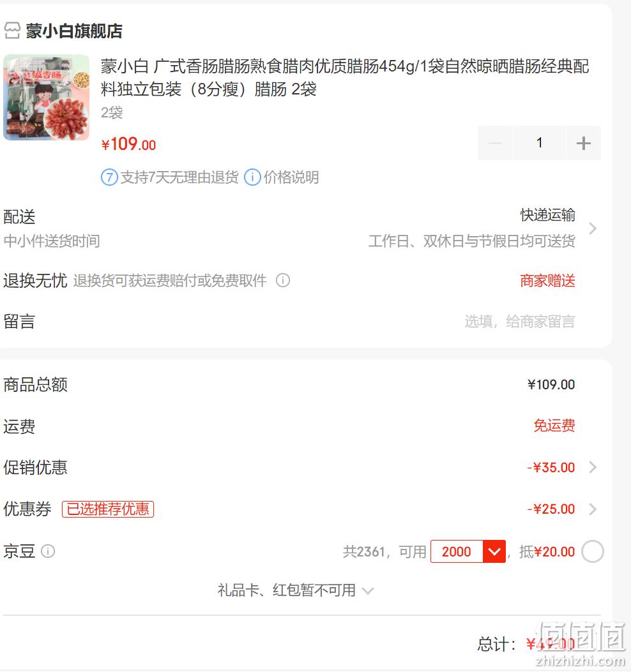Screen dimensions: 631x672
Task: Expand the 促销优惠 discount details chevron
Action: (x=593, y=467)
